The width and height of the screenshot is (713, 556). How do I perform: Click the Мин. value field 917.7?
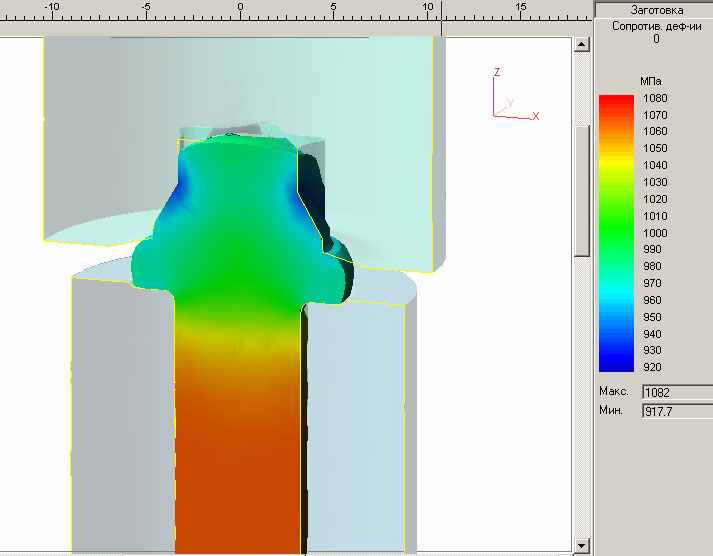pos(678,411)
